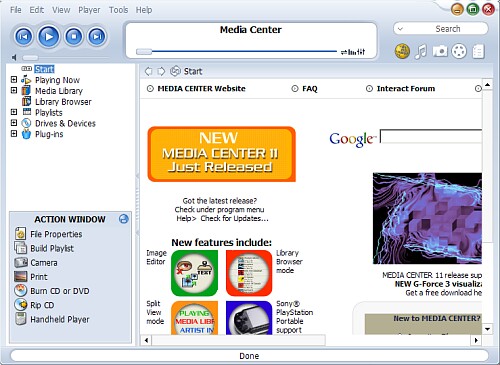This screenshot has width=500, height=365.
Task: Choose Build Playlist in Action Window
Action: click(52, 248)
